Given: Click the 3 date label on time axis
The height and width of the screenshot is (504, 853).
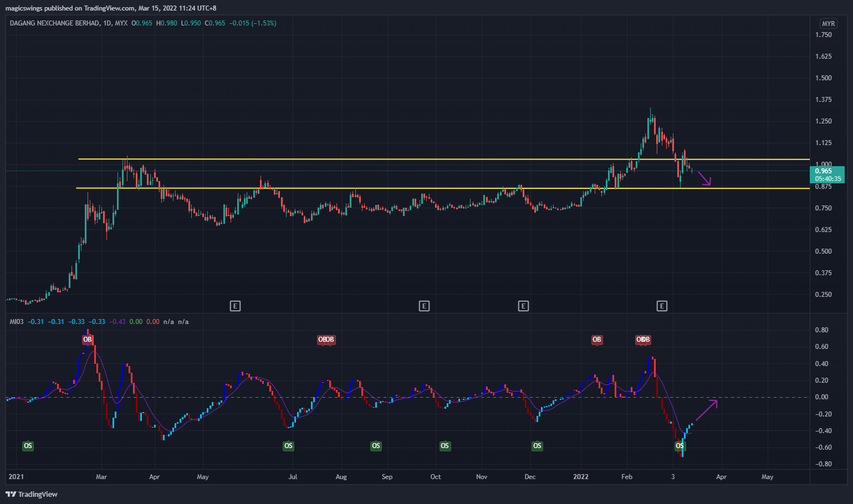Looking at the screenshot, I should click(x=673, y=477).
